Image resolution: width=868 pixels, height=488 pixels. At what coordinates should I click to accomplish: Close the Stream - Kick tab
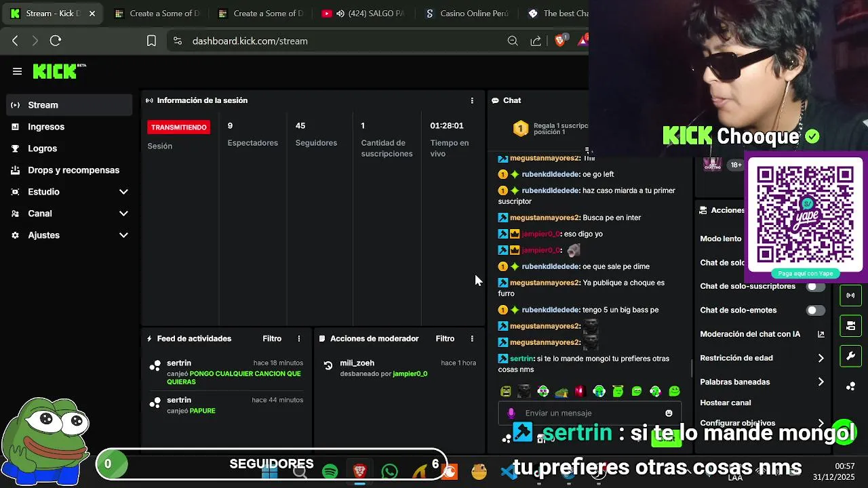tap(92, 14)
